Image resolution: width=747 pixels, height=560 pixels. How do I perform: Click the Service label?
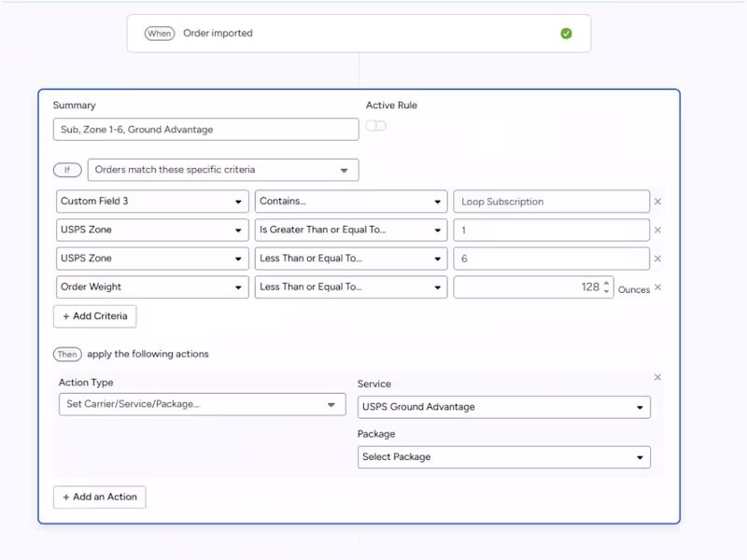374,384
